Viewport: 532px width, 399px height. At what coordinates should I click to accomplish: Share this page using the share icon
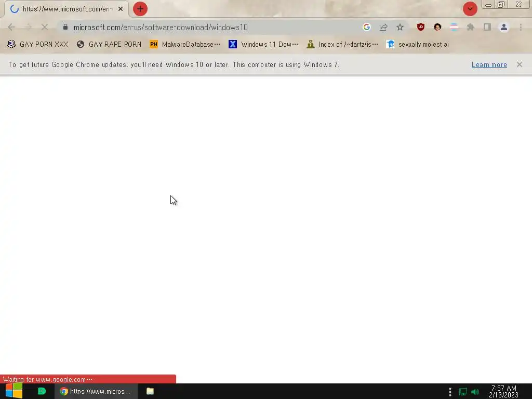coord(383,27)
